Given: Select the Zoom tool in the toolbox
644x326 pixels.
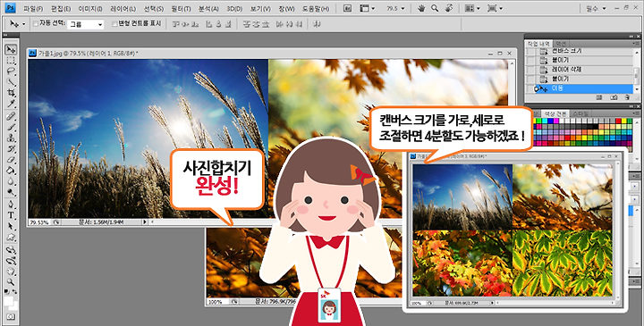Looking at the screenshot, I should [x=11, y=281].
